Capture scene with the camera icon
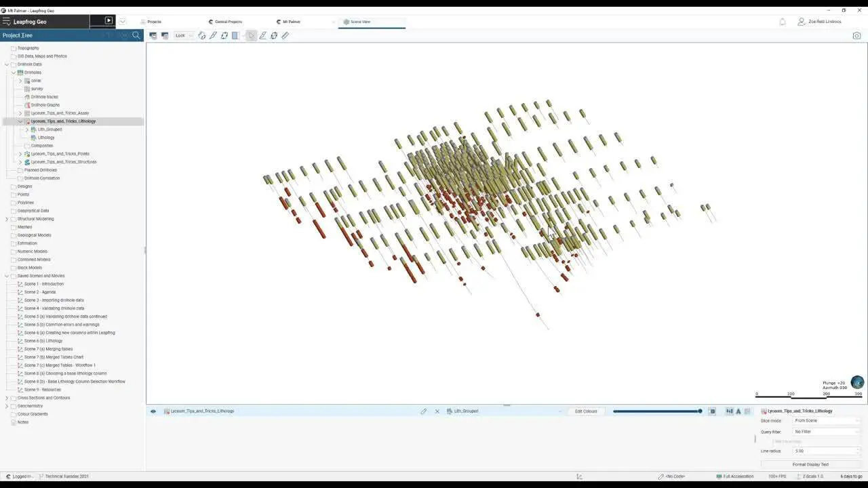Image resolution: width=868 pixels, height=488 pixels. [856, 35]
